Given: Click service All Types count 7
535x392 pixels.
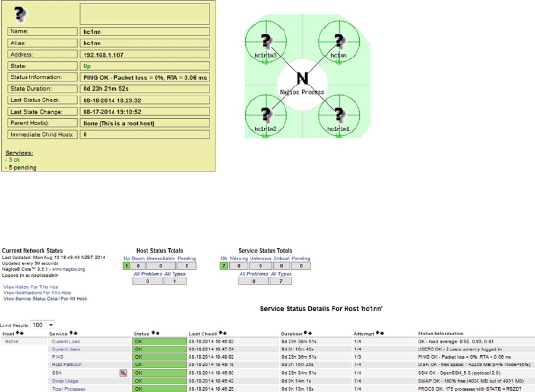Looking at the screenshot, I should [281, 281].
